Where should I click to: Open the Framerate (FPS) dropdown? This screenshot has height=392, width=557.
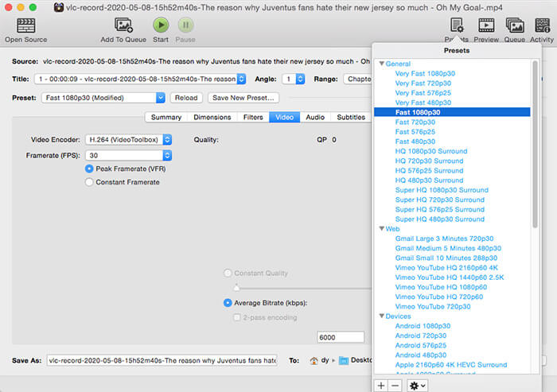[x=129, y=155]
